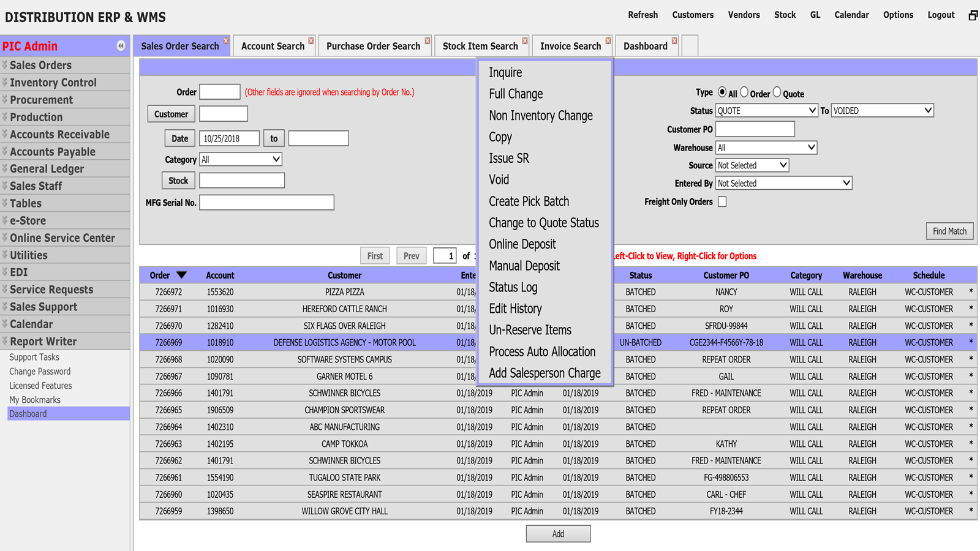The image size is (980, 551).
Task: Open the Category dropdown
Action: tap(241, 159)
